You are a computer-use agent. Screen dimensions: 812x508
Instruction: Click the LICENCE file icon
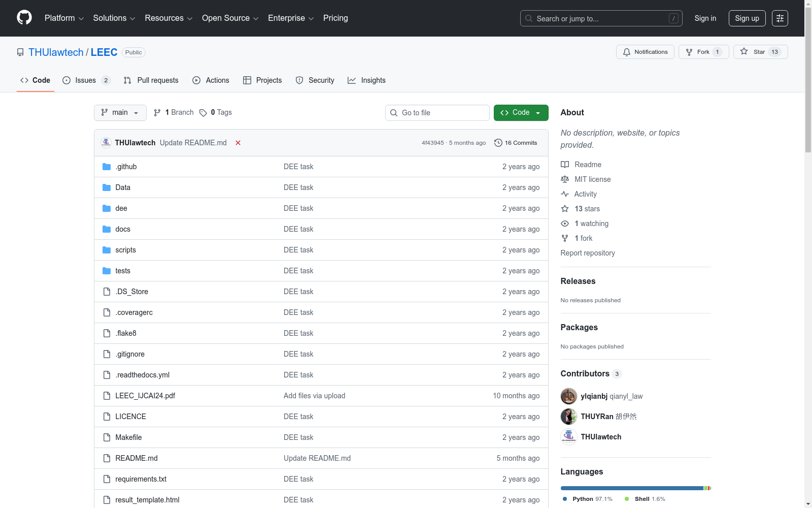click(107, 417)
